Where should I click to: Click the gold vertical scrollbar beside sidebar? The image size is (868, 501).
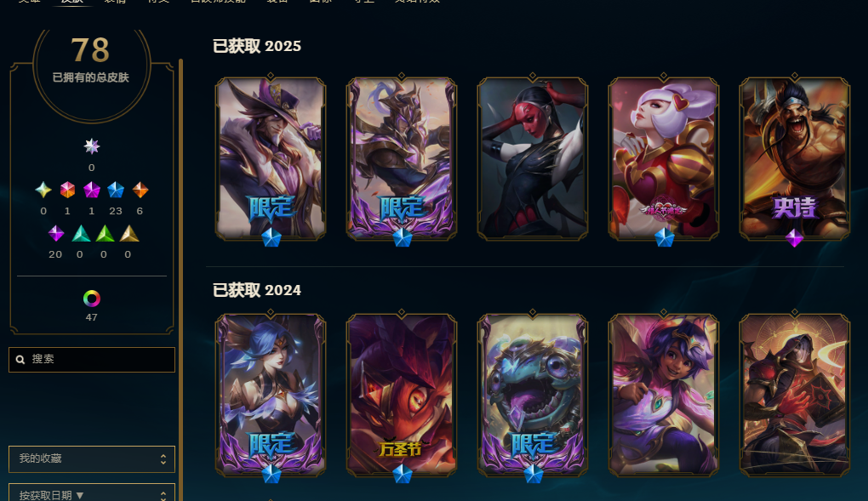(180, 280)
